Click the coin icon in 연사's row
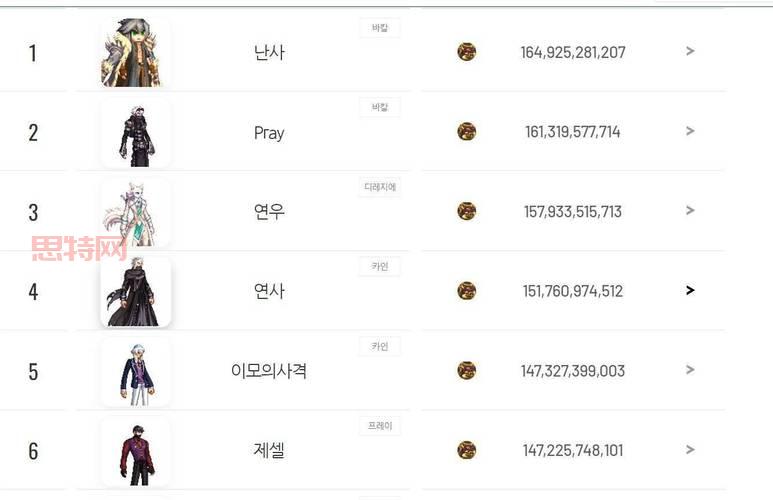 pos(467,291)
